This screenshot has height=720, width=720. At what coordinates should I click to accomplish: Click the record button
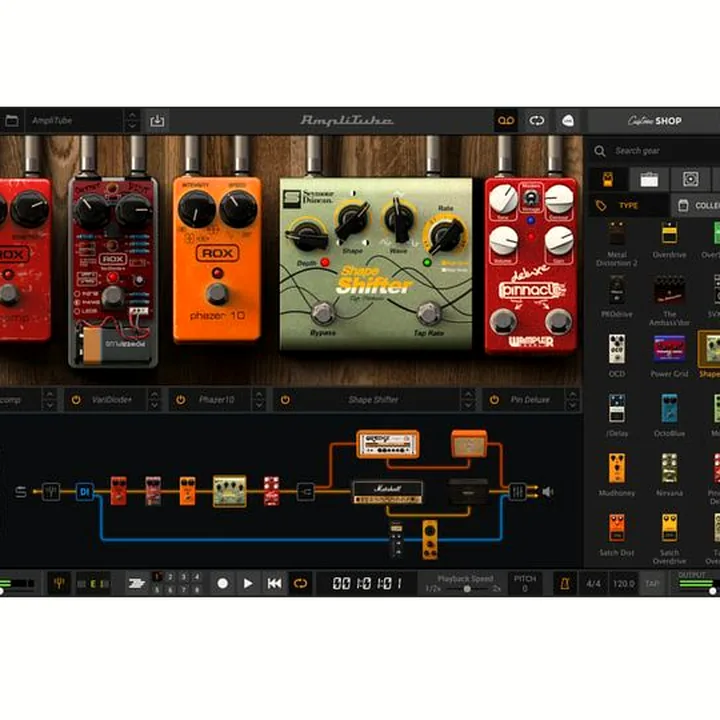(223, 584)
